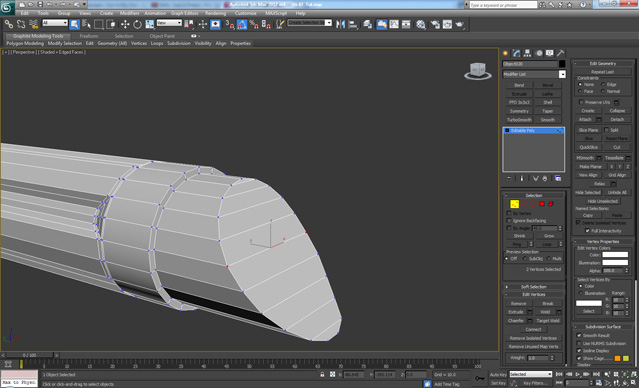This screenshot has height=388, width=639.
Task: Select Vertex sub-object level icon
Action: click(515, 204)
